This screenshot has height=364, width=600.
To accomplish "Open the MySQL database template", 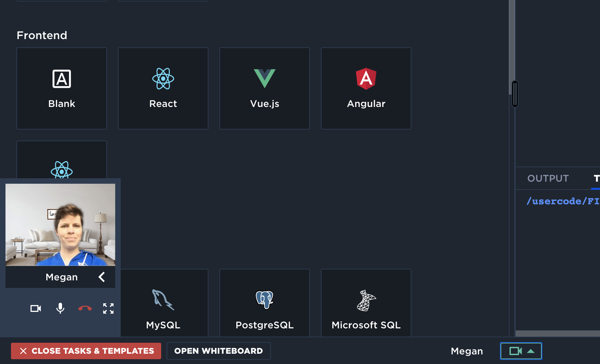I will [165, 303].
